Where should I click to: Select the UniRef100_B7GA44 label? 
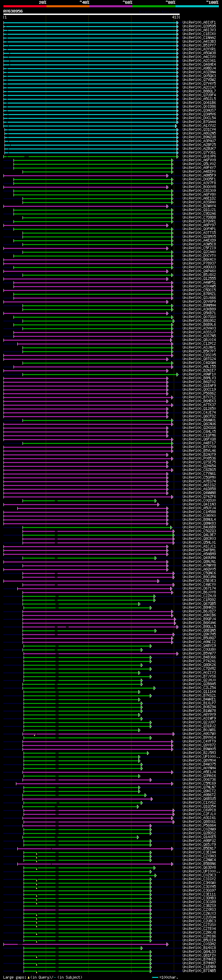point(199,122)
